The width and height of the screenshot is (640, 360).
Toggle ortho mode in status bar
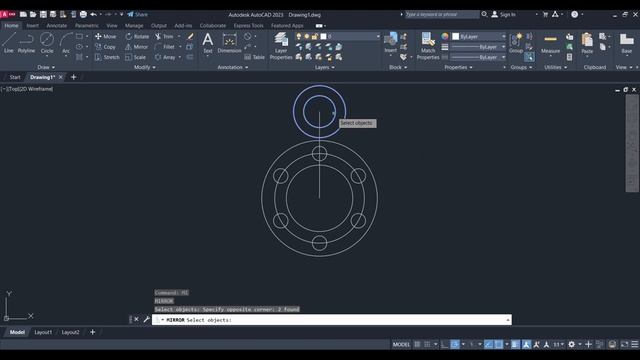pos(445,344)
